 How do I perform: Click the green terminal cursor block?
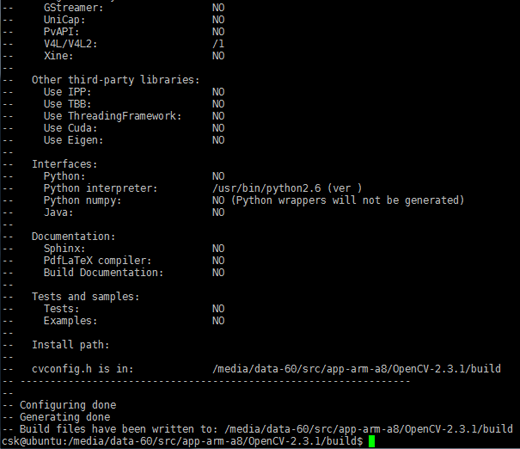coord(372,441)
